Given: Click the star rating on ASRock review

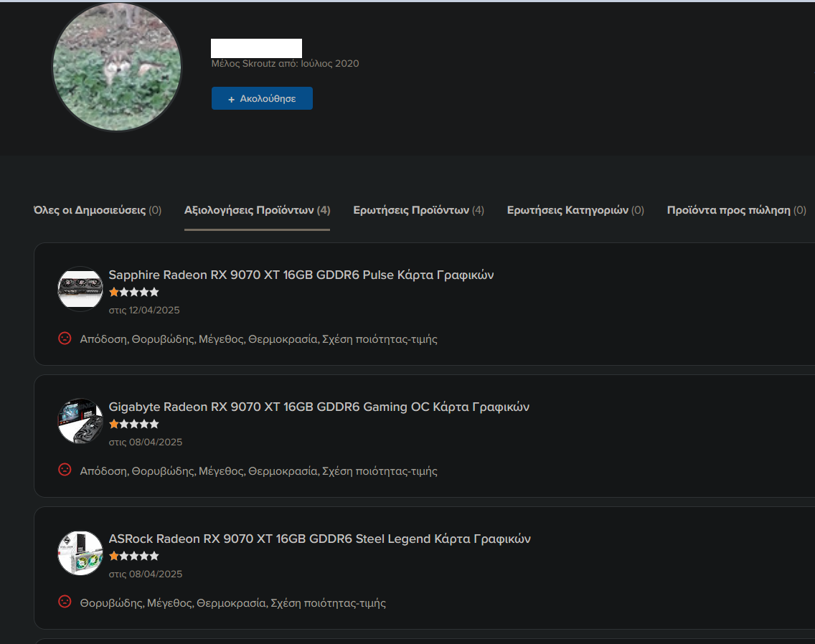Looking at the screenshot, I should click(134, 557).
